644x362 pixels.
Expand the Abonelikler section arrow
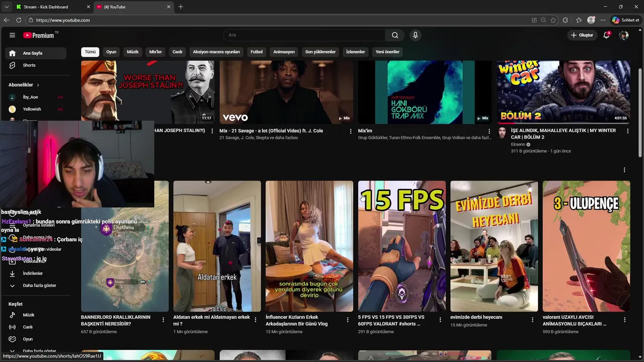(x=38, y=85)
